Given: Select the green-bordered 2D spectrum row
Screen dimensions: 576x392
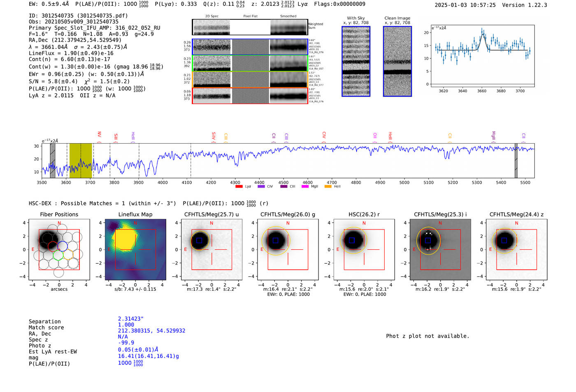Looking at the screenshot, I should [x=250, y=63].
